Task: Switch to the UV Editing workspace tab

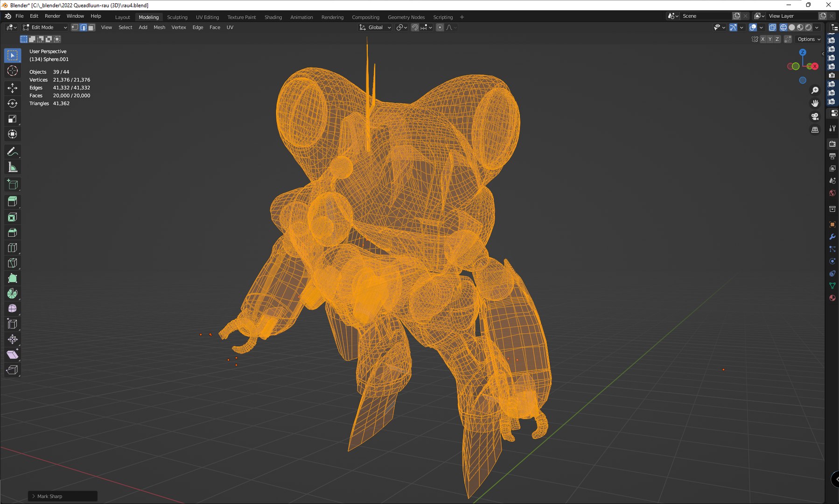Action: (207, 17)
